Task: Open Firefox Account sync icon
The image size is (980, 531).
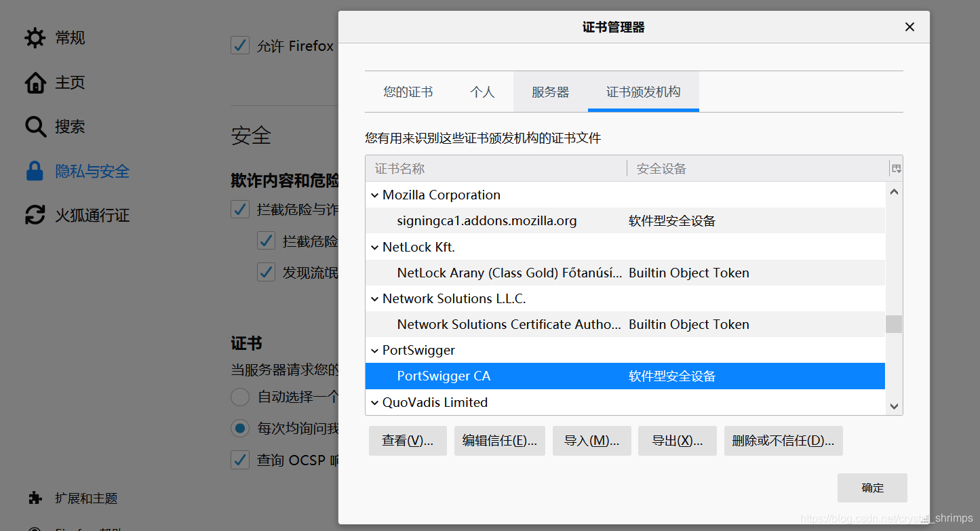Action: 35,215
